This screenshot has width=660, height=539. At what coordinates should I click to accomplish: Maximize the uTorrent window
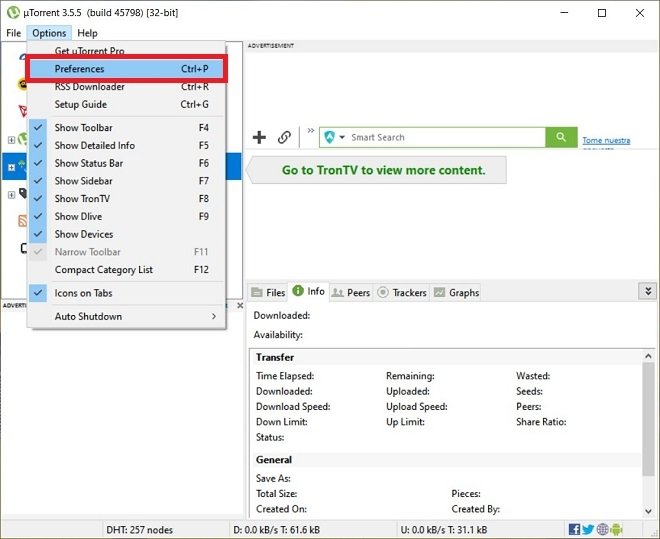602,13
